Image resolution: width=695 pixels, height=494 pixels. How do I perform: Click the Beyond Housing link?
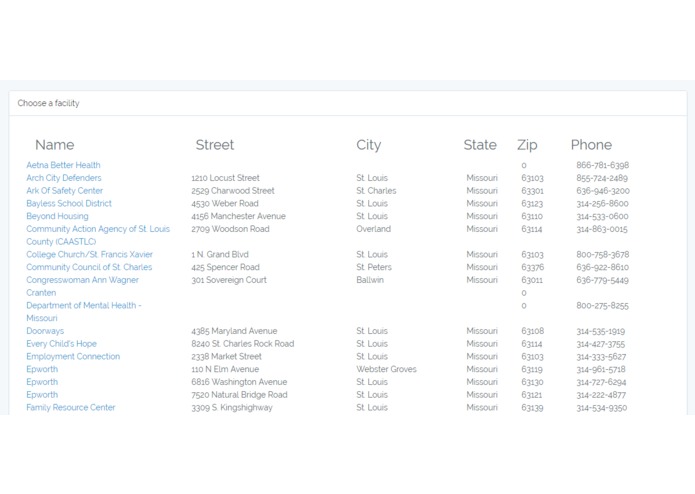pyautogui.click(x=57, y=217)
